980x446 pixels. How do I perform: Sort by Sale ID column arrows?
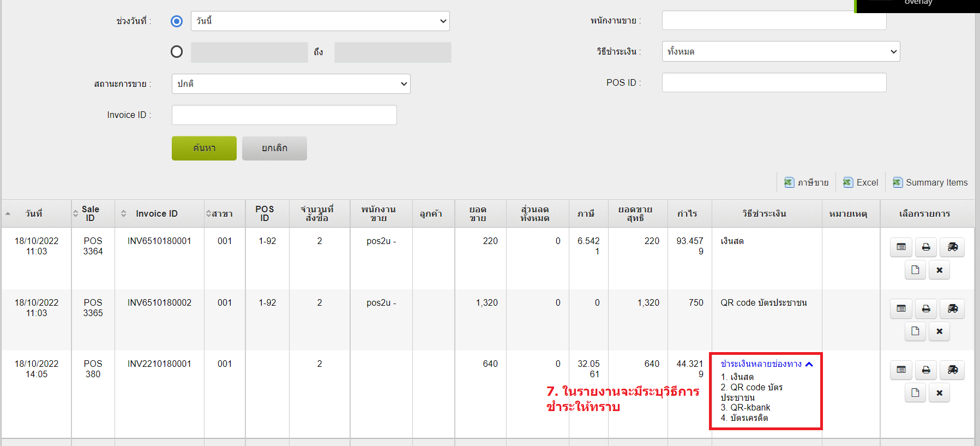coord(75,213)
